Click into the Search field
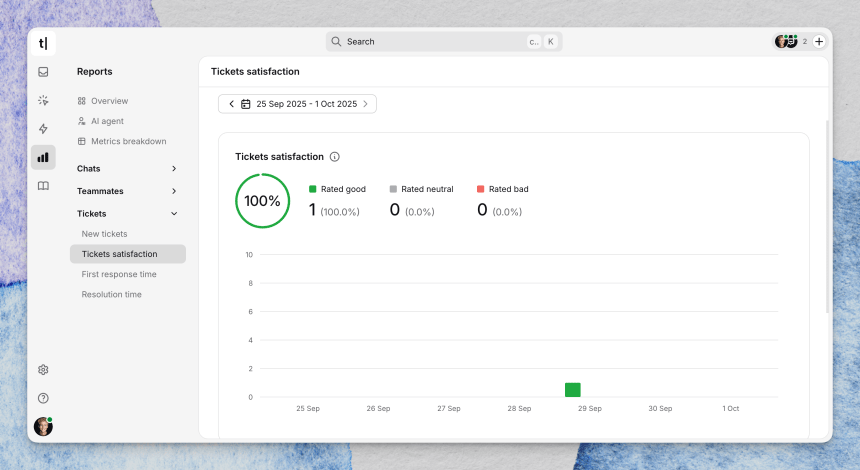The height and width of the screenshot is (470, 860). coord(444,42)
